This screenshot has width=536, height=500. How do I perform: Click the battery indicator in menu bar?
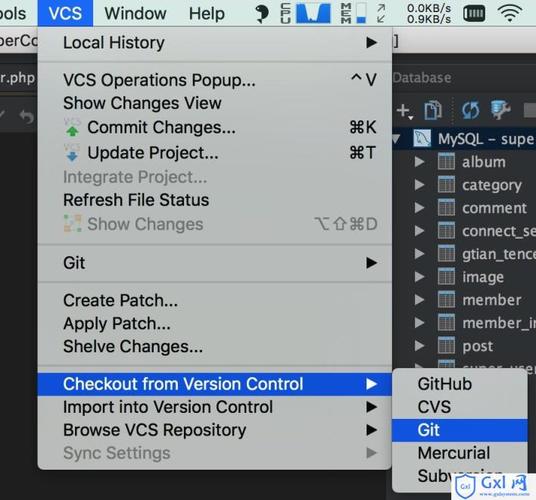tap(474, 14)
